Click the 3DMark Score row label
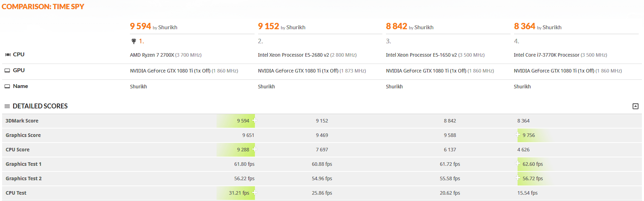 coord(22,121)
